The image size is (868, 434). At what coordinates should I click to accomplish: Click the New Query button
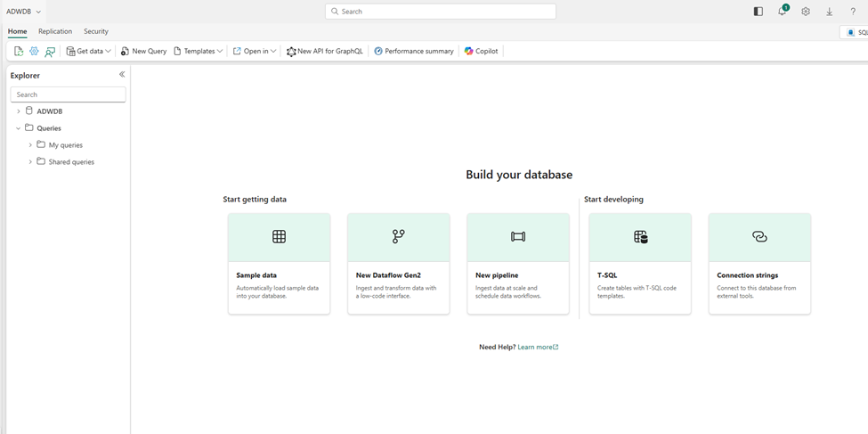[143, 52]
